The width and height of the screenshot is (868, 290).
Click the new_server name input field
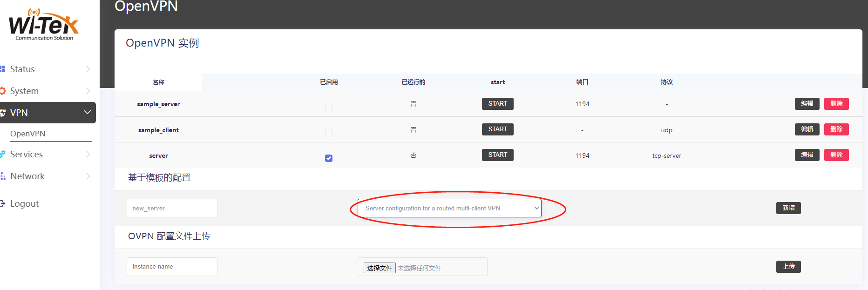[x=172, y=208]
